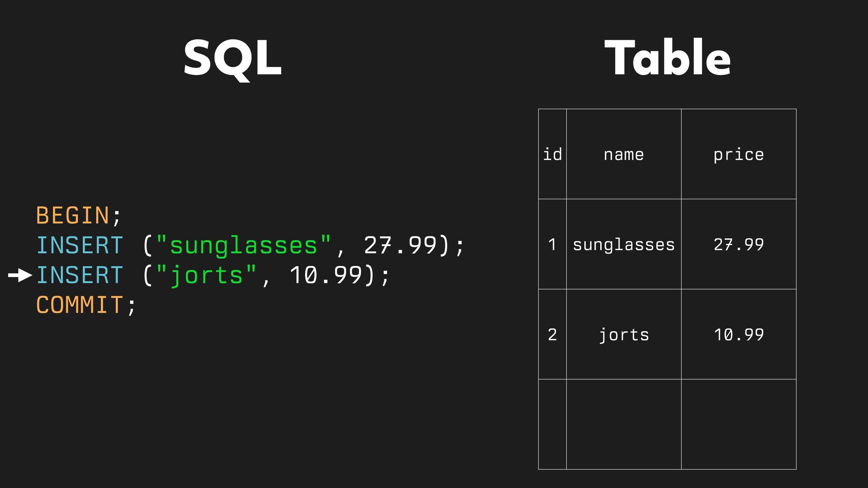Click the price column header
Image resolution: width=868 pixels, height=488 pixels.
click(738, 155)
